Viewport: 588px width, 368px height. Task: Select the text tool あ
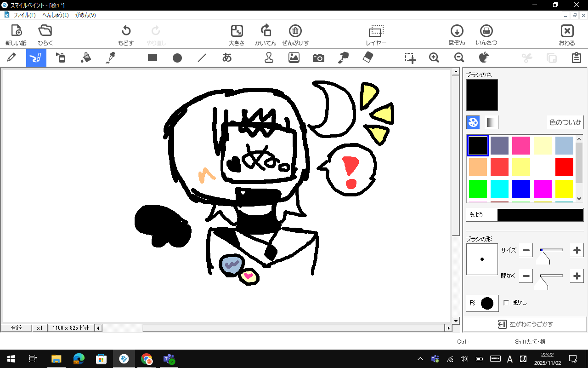[x=227, y=57]
